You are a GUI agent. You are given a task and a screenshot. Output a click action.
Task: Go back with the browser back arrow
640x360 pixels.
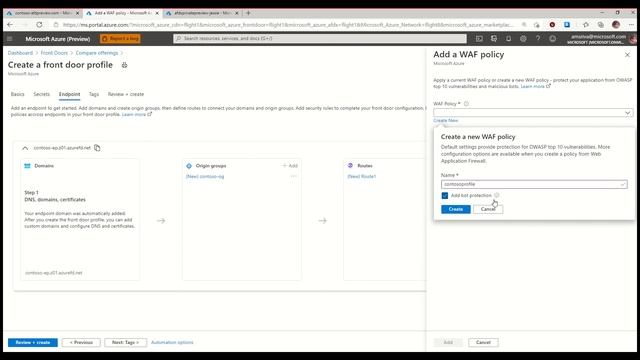10,25
